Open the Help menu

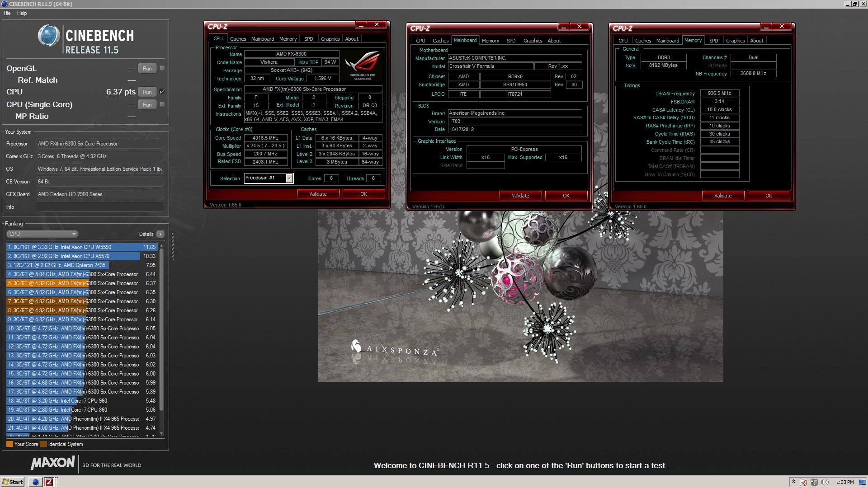22,13
